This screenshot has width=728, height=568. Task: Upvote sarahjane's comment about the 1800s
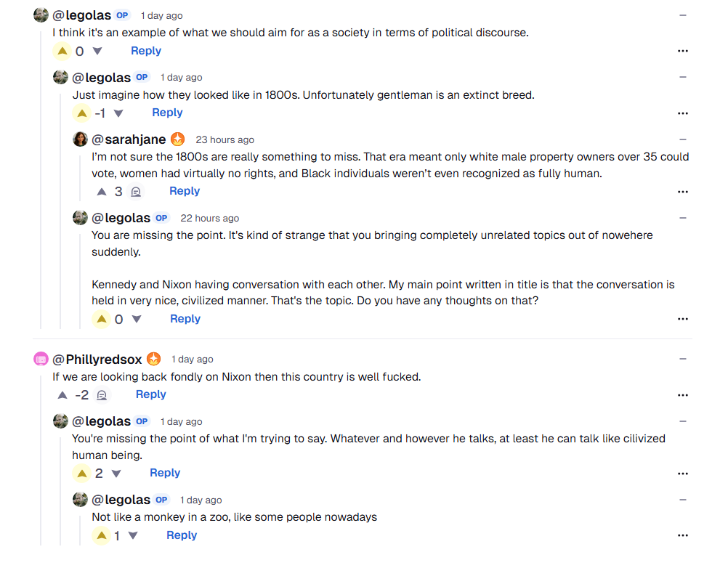(102, 192)
